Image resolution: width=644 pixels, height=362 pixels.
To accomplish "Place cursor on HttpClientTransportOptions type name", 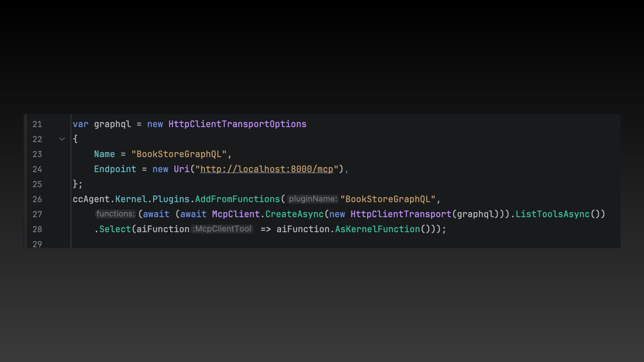I will [237, 124].
